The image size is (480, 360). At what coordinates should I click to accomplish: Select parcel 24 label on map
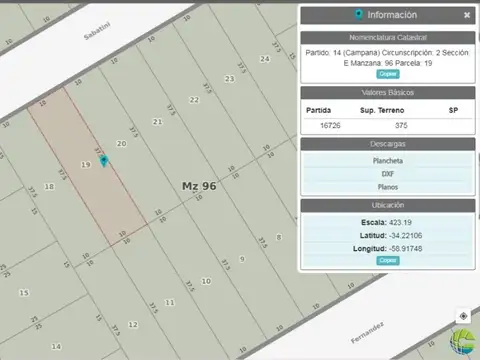[x=265, y=59]
